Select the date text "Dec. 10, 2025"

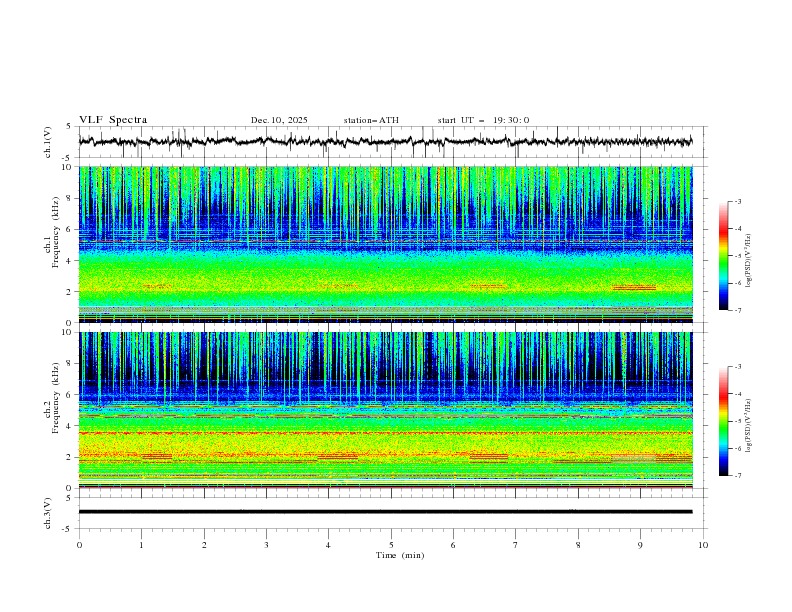pos(279,120)
